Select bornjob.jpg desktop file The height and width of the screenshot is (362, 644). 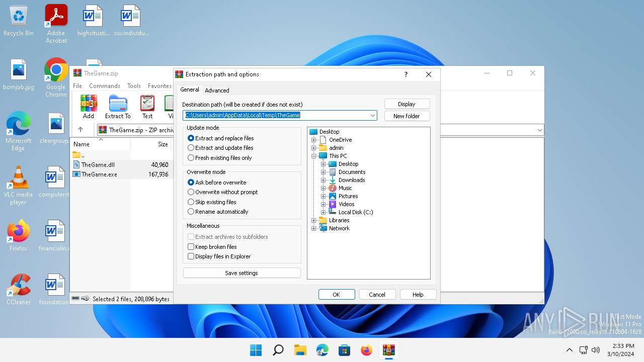click(19, 74)
